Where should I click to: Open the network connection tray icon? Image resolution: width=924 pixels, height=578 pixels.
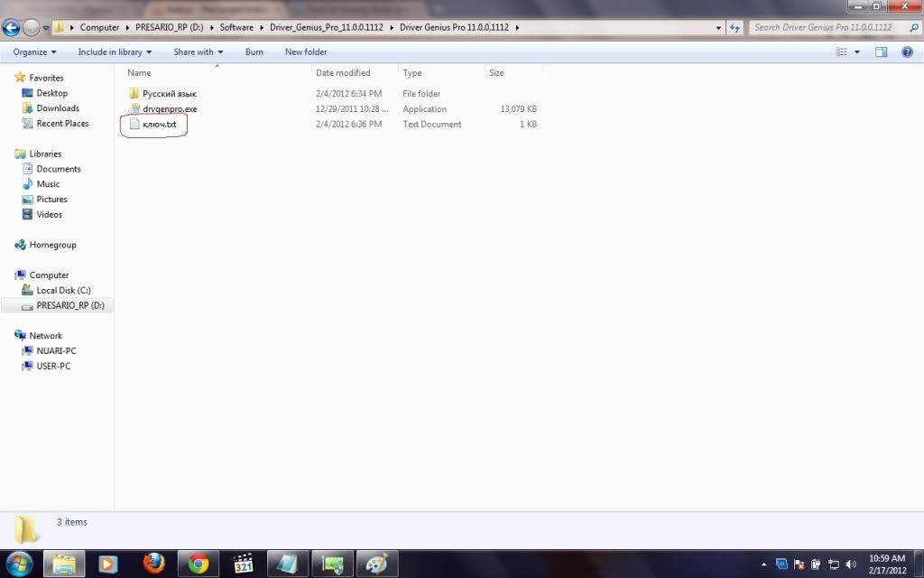click(833, 564)
